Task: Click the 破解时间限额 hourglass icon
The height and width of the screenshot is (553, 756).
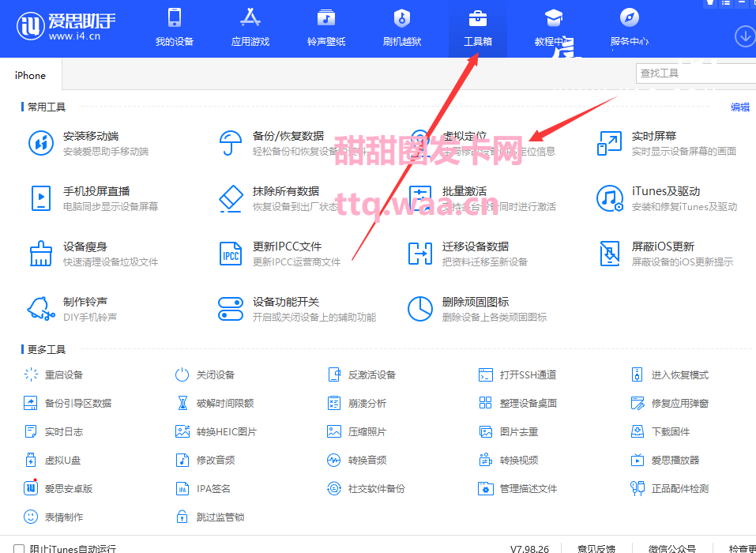Action: point(182,403)
